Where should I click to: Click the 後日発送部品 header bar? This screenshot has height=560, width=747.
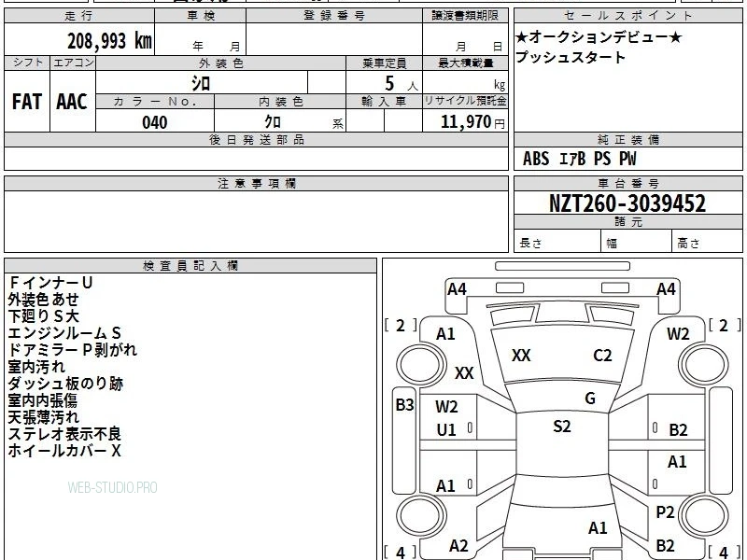click(256, 139)
